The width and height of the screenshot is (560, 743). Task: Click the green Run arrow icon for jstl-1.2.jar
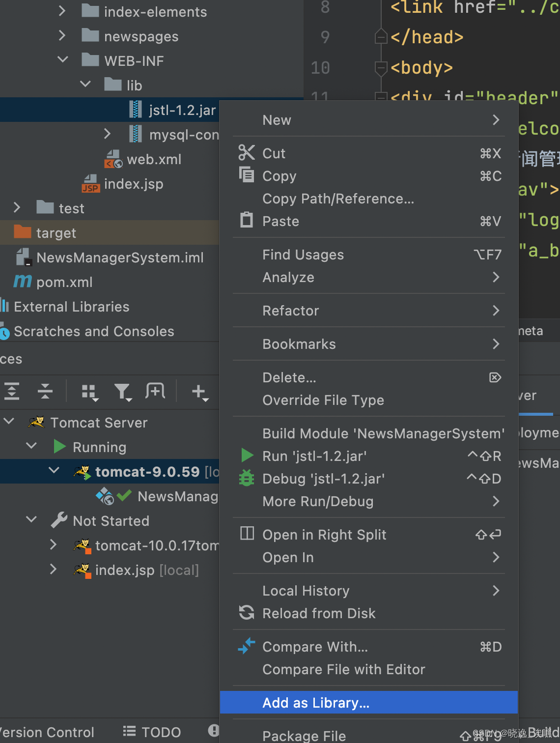pyautogui.click(x=247, y=456)
